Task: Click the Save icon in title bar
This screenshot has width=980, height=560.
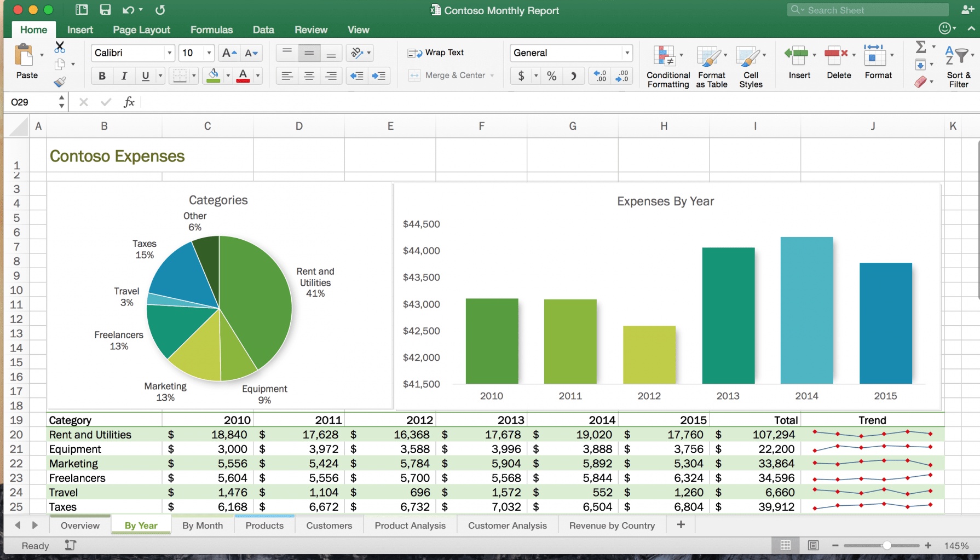Action: coord(105,10)
